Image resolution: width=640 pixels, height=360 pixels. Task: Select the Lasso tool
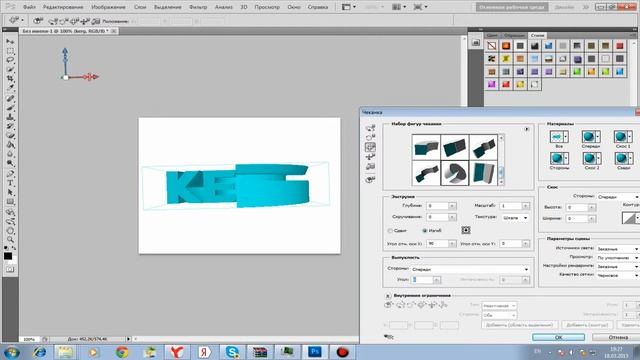click(10, 60)
